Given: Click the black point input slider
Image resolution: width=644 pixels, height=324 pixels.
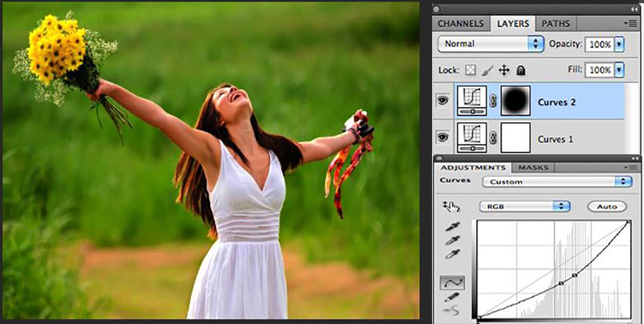Looking at the screenshot, I should pyautogui.click(x=478, y=321).
